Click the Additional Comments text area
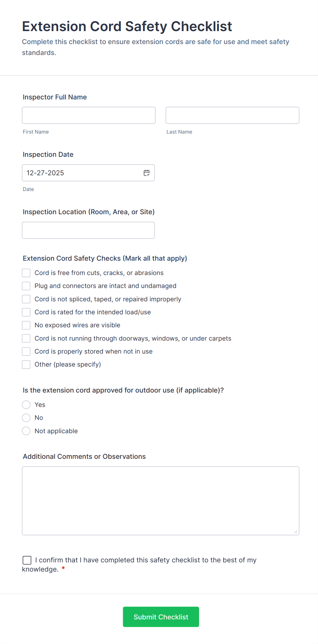 tap(160, 501)
